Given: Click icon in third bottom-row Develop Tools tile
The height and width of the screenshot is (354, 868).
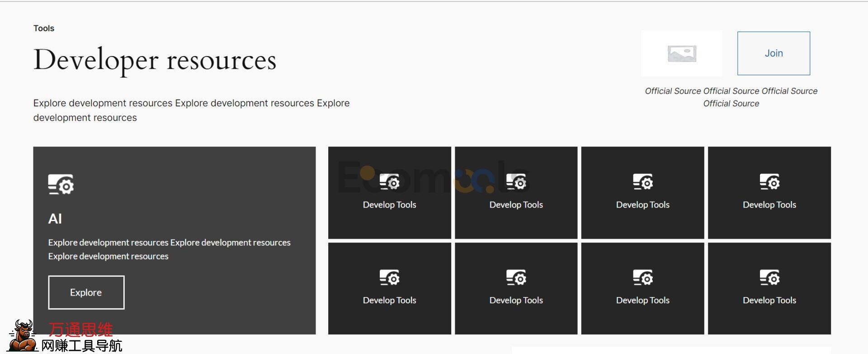Looking at the screenshot, I should click(x=642, y=278).
